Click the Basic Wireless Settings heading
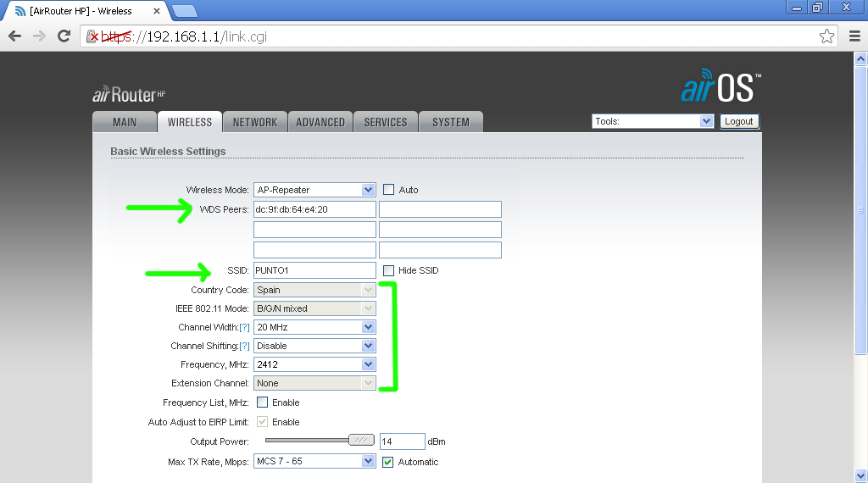The width and height of the screenshot is (868, 483). coord(168,152)
